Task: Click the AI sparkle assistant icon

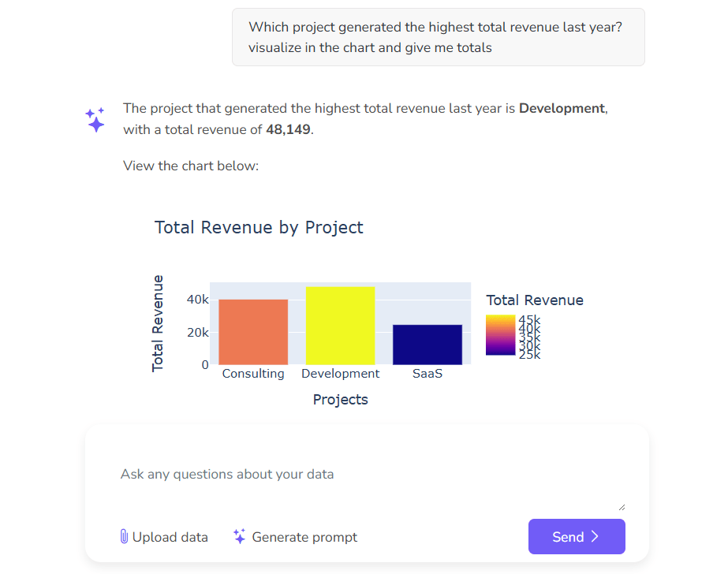Action: click(95, 119)
